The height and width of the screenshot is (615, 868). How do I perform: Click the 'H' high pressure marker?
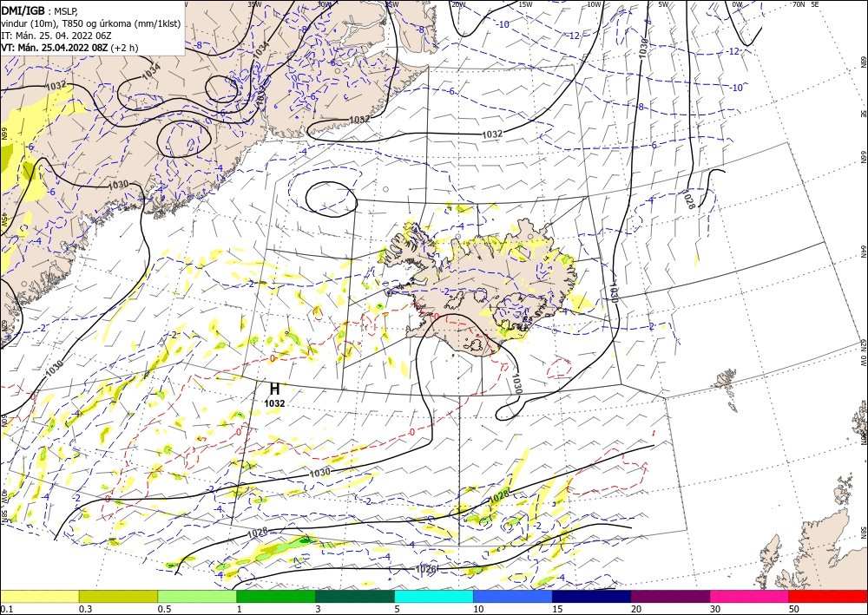274,389
